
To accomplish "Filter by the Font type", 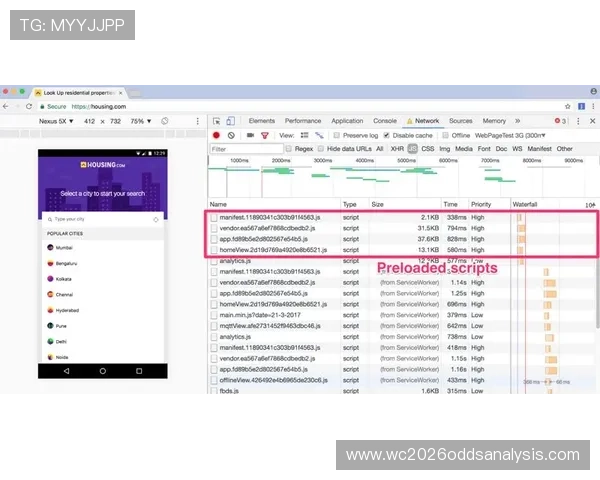I will (x=484, y=149).
